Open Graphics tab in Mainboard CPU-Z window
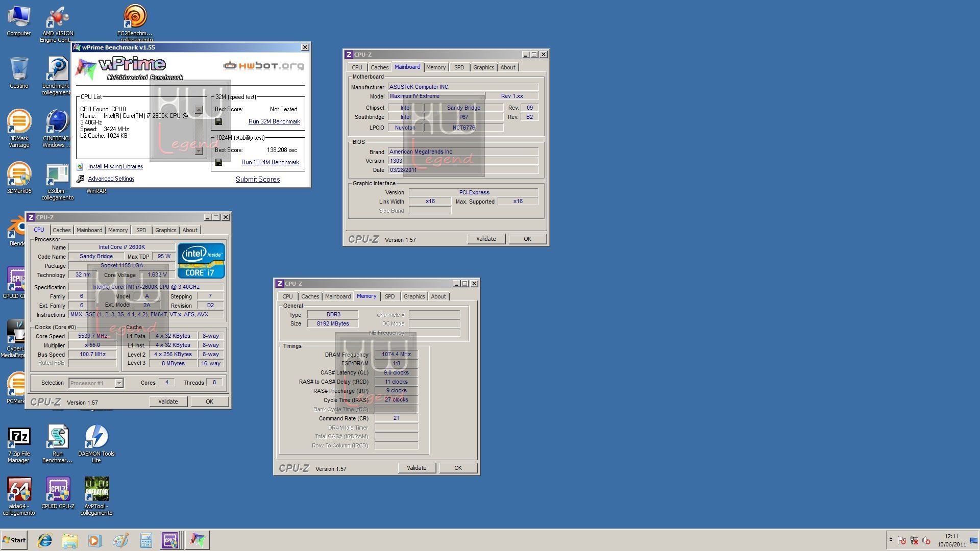Screen dimensions: 980x551 pos(483,67)
